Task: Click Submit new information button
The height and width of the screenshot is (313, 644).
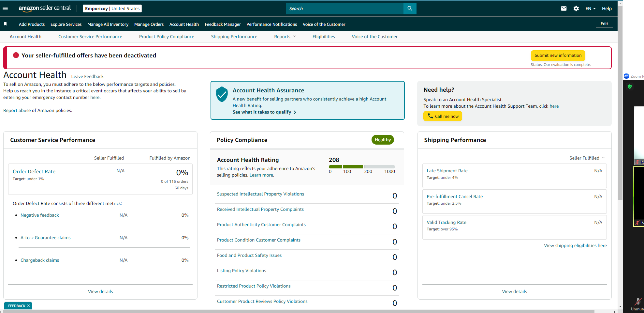Action: 558,55
